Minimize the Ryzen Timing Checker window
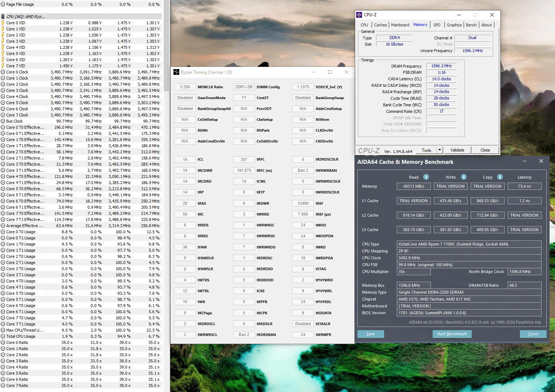Screen dimensions: 555x392 pyautogui.click(x=313, y=72)
